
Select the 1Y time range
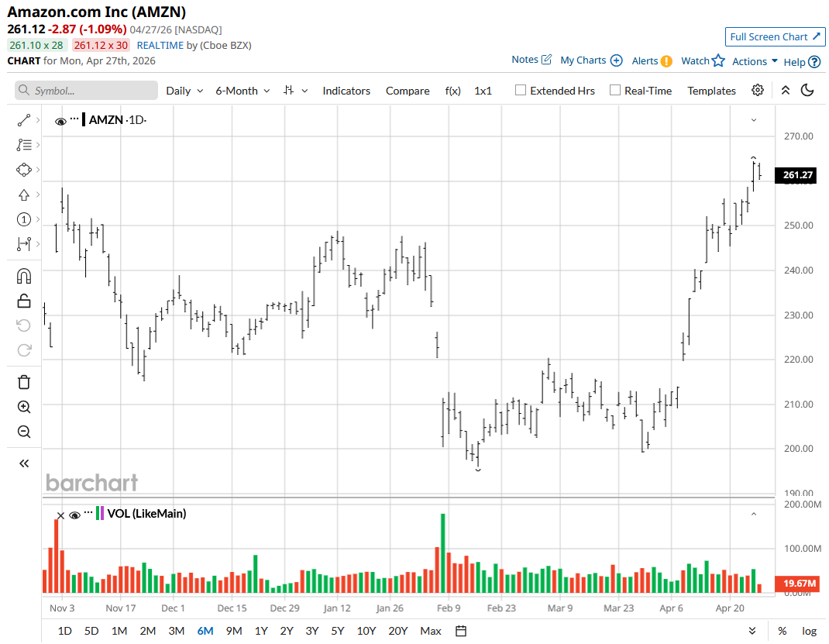[x=261, y=631]
